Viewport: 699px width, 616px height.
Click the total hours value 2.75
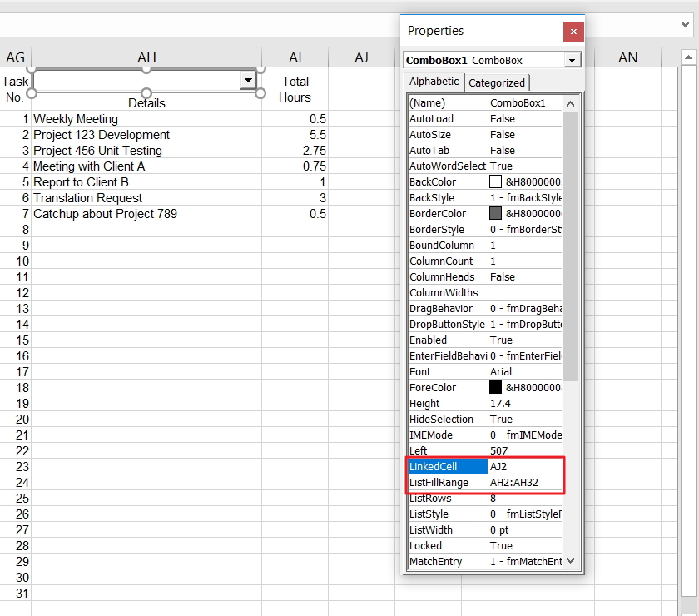tap(295, 151)
